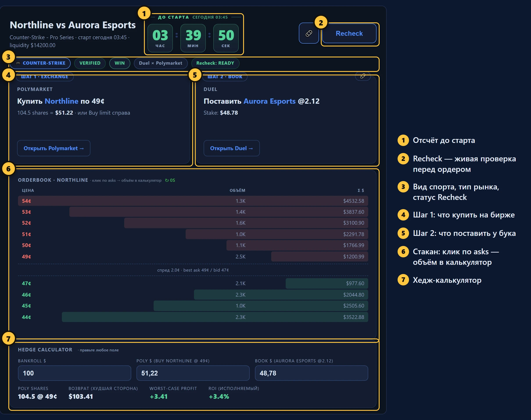Click the 44¢ bid row
This screenshot has height=420, width=531.
193,317
